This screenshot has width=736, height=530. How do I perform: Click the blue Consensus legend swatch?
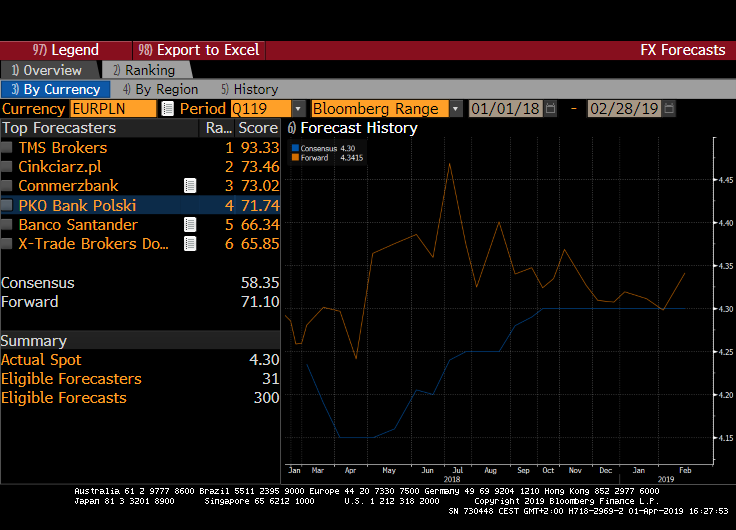(x=296, y=148)
